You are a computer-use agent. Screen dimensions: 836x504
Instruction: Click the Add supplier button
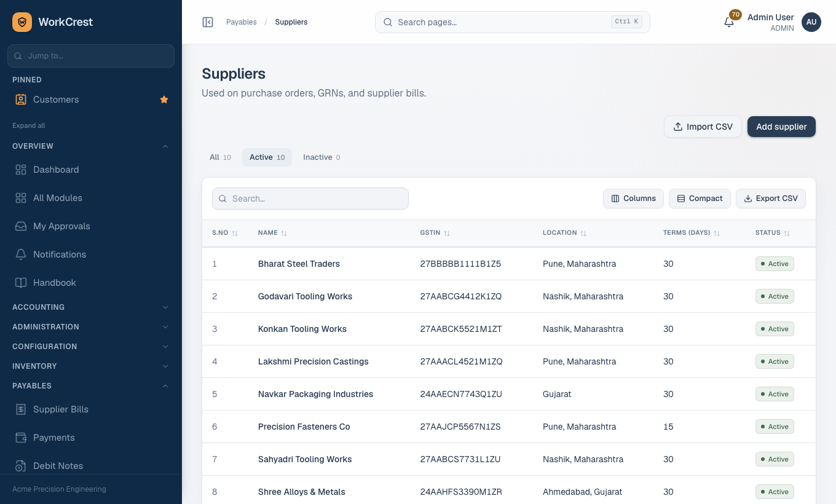click(781, 127)
